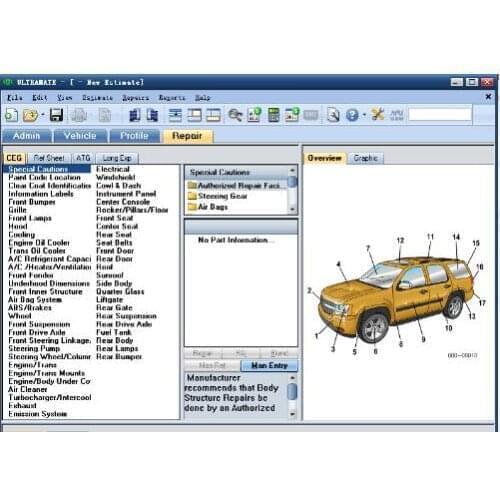Open the Steering Gear folder

point(218,196)
